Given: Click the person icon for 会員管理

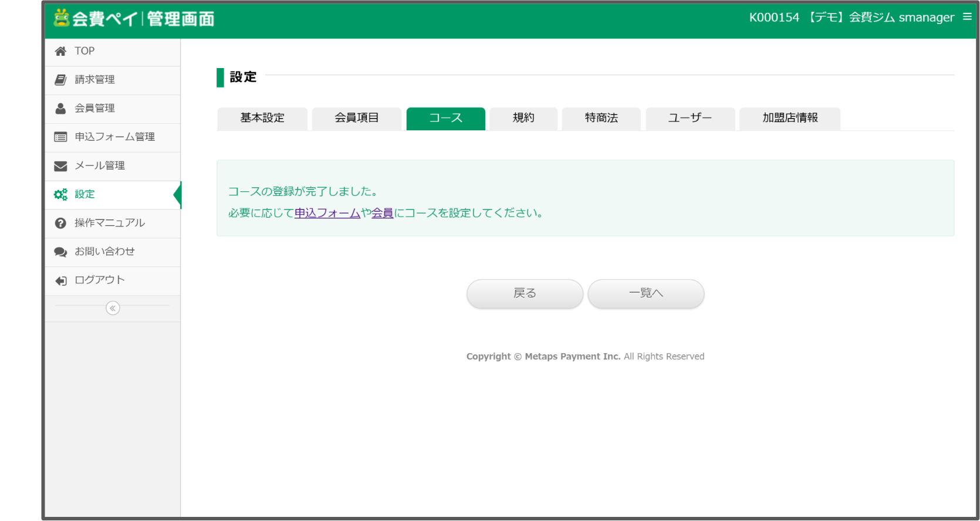Looking at the screenshot, I should (x=60, y=109).
